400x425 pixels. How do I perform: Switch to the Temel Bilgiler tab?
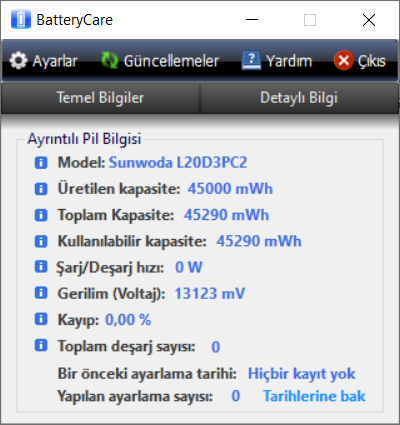click(100, 98)
